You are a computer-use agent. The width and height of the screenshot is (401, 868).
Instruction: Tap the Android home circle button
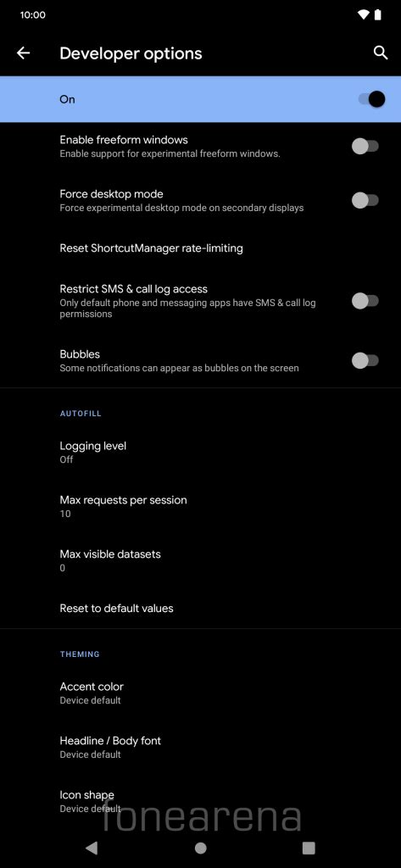(200, 848)
